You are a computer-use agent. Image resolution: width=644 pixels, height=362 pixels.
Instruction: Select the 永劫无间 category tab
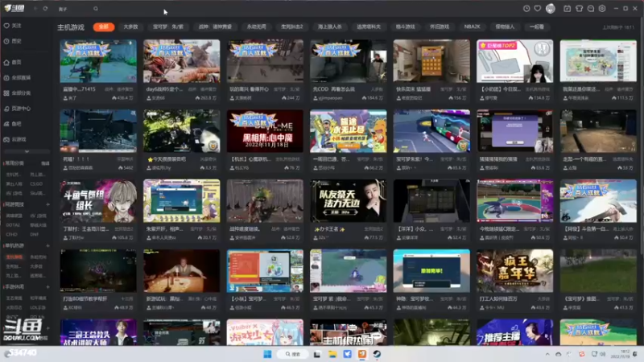tap(256, 27)
